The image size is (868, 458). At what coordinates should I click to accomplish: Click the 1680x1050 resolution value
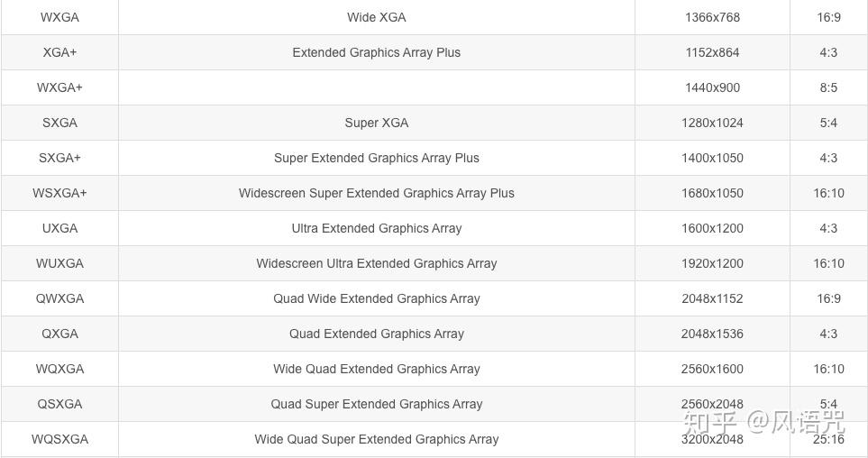(x=712, y=193)
